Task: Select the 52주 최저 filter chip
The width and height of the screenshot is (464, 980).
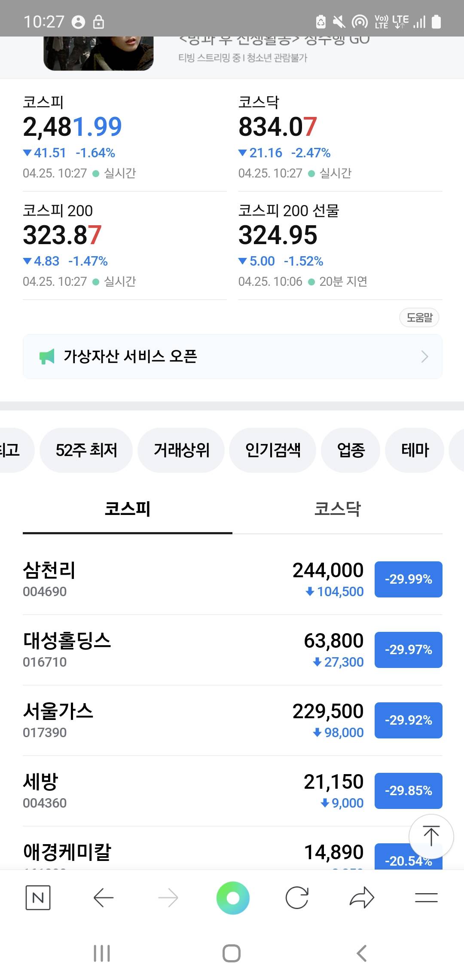Action: pos(86,450)
